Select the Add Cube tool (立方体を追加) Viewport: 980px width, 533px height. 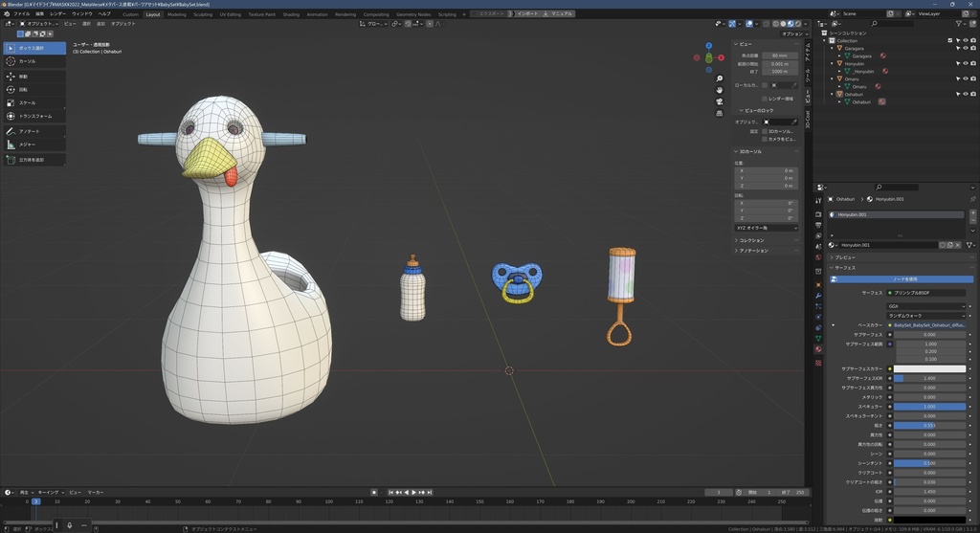coord(34,160)
